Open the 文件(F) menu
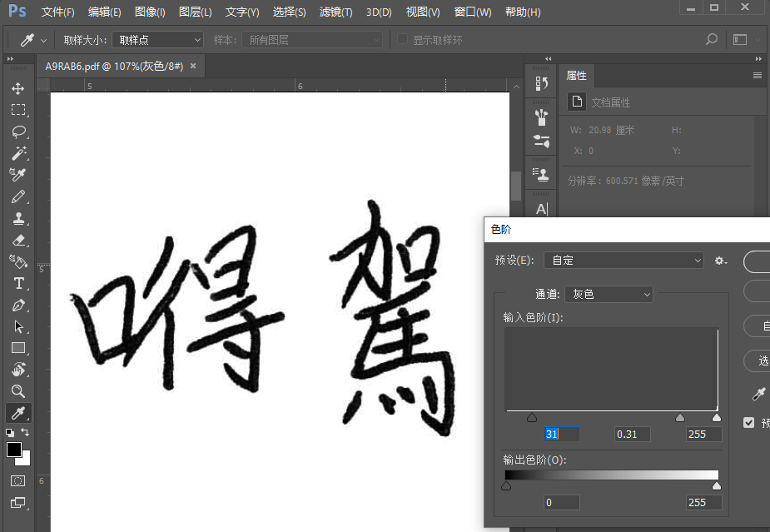 (x=58, y=12)
